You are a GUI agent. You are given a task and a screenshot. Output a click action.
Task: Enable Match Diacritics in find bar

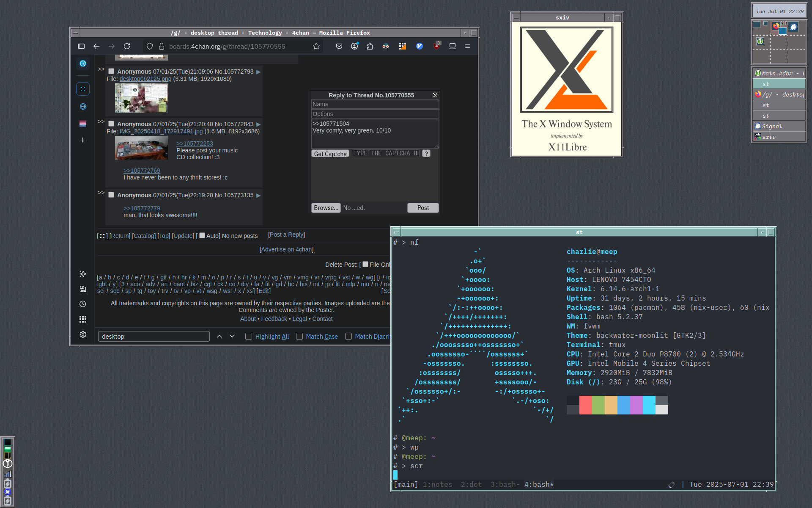(x=348, y=336)
